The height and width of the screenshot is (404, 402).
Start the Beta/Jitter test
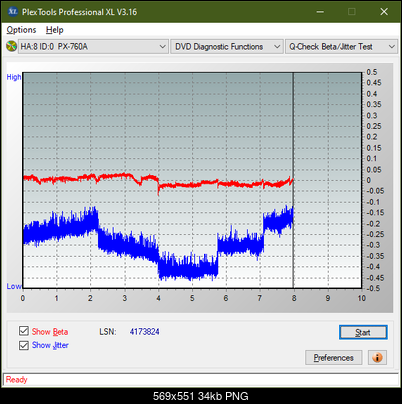click(x=363, y=332)
